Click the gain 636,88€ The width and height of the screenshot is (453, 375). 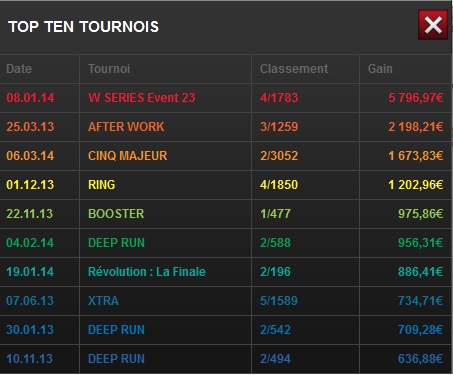[420, 359]
